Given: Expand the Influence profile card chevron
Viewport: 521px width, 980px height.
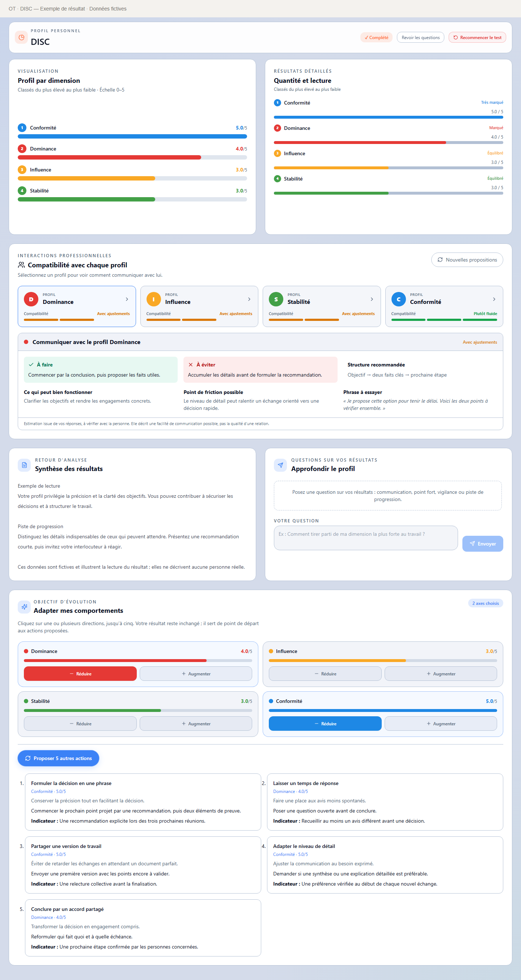Looking at the screenshot, I should tap(249, 299).
